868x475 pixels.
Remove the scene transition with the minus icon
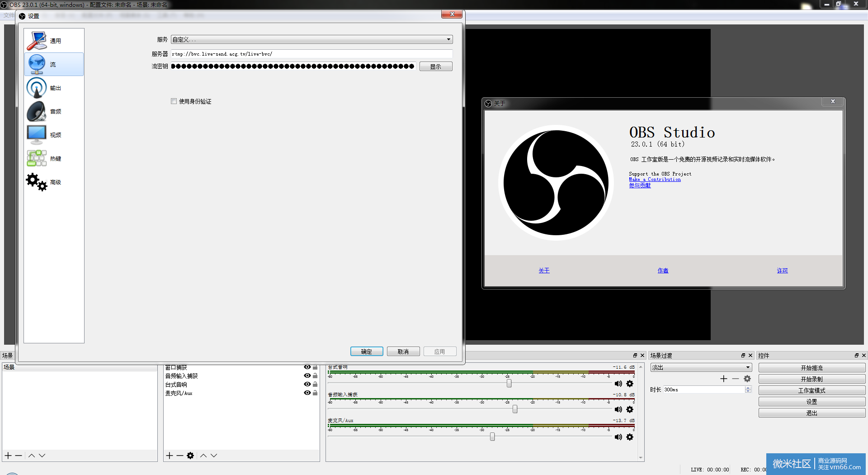(x=736, y=379)
